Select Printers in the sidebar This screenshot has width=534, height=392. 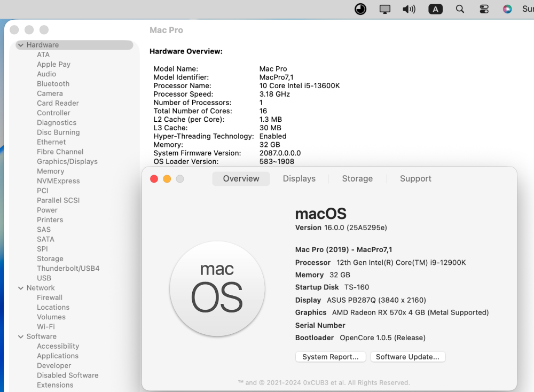point(50,219)
